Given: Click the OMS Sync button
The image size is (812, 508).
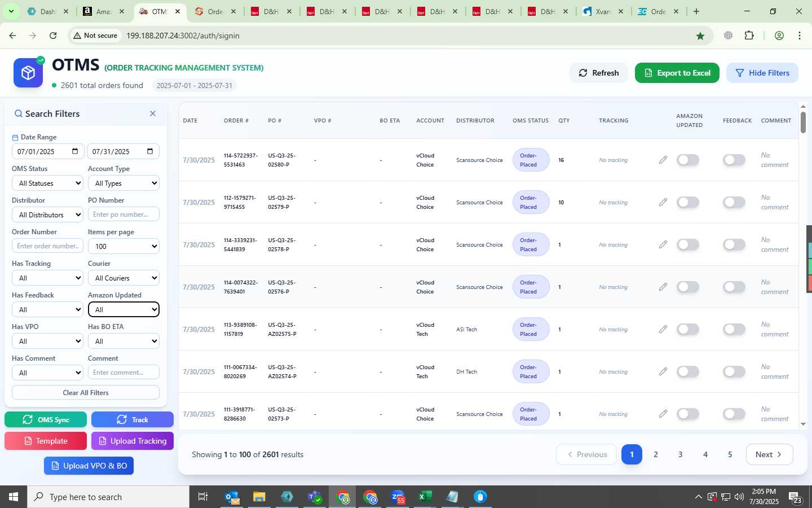Looking at the screenshot, I should pyautogui.click(x=46, y=419).
